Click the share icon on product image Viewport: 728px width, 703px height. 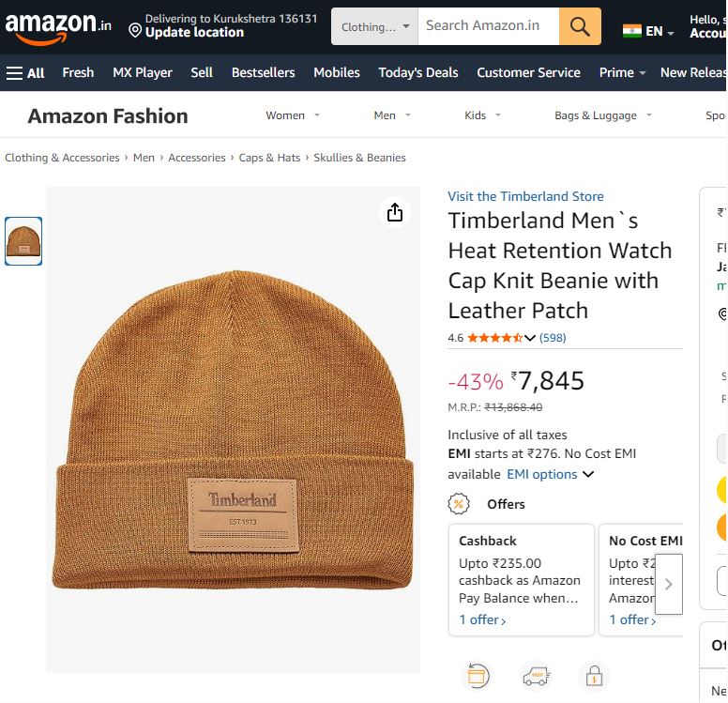point(395,213)
